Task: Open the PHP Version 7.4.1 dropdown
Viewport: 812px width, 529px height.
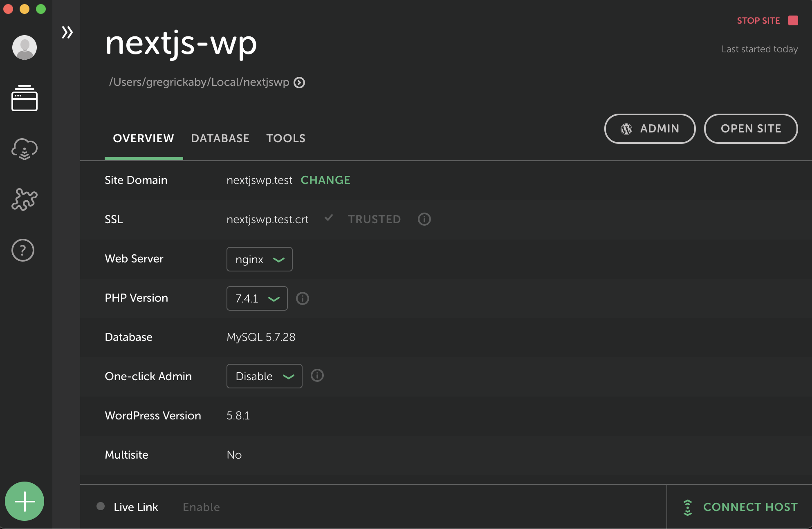Action: [257, 298]
